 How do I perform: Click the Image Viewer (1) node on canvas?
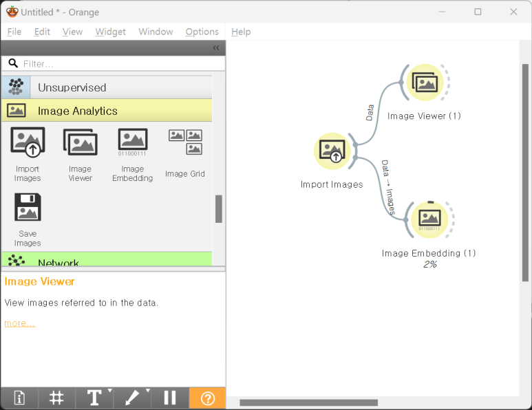click(x=425, y=83)
